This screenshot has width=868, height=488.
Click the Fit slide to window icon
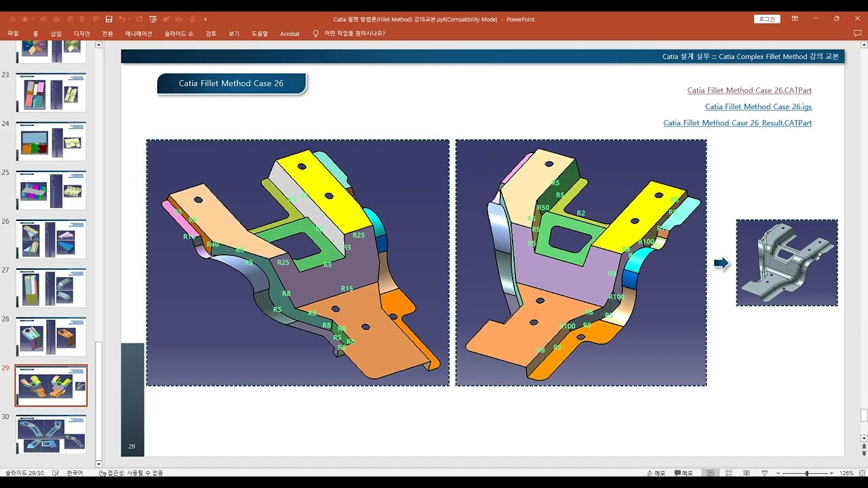click(861, 473)
